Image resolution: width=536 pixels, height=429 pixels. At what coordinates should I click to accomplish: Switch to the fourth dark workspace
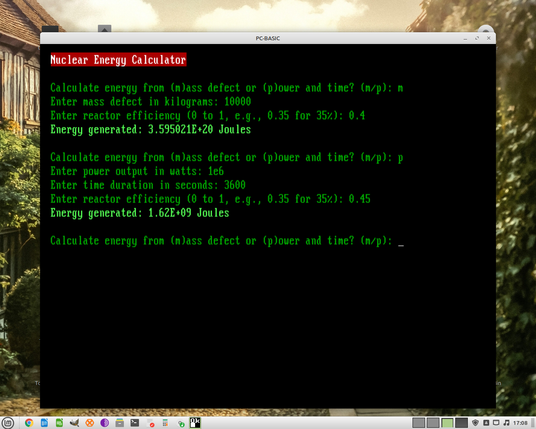click(x=461, y=423)
